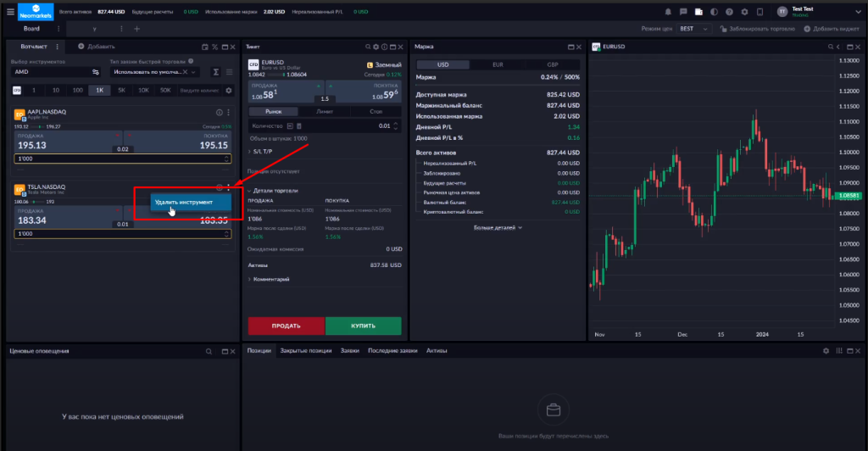Click calculator icon next to Quantity
Screen dimensions: 868x451
pos(299,126)
